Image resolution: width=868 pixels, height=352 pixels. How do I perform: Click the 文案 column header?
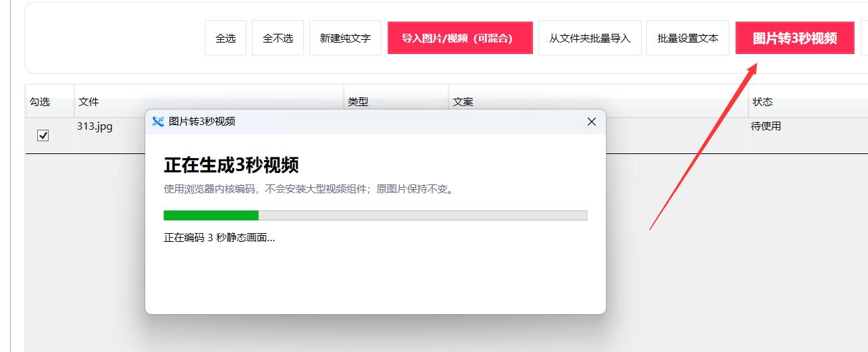[463, 101]
